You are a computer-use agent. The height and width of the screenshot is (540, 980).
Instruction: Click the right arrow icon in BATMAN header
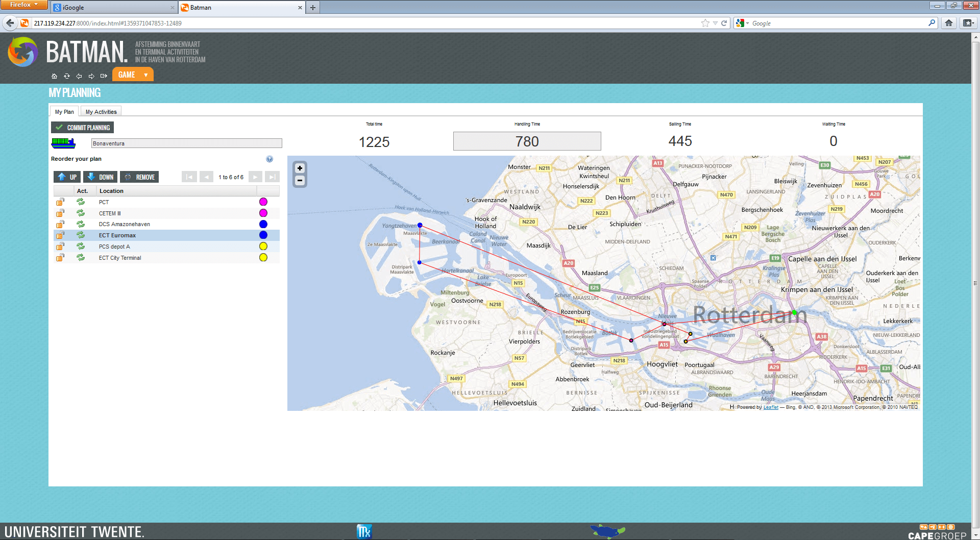point(91,76)
